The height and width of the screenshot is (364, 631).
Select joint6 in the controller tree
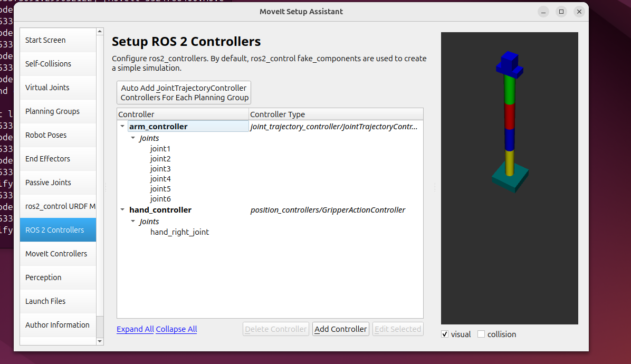tap(160, 199)
